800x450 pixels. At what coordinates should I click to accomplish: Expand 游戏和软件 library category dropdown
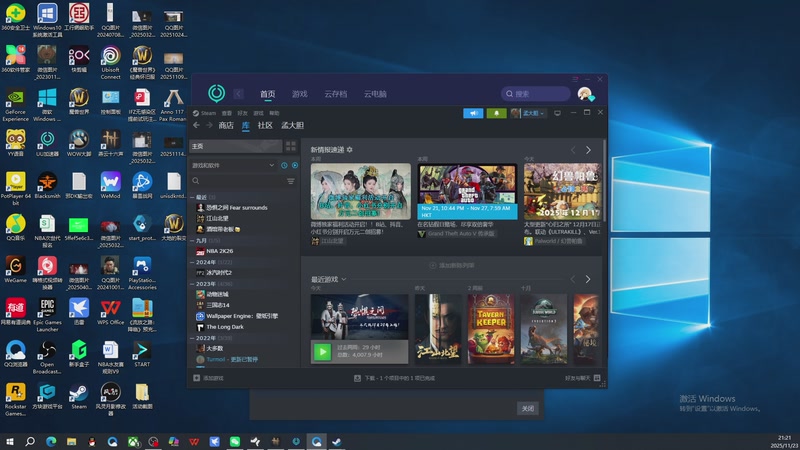coord(271,165)
